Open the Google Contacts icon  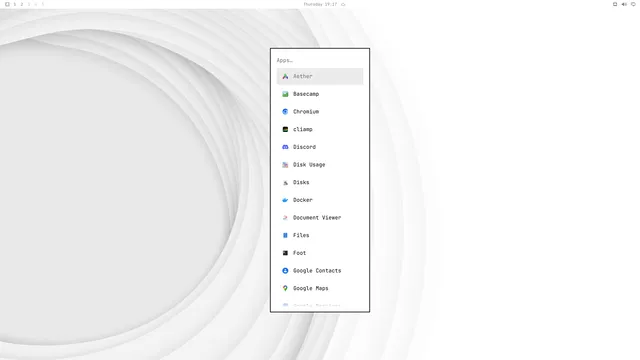[x=285, y=271]
